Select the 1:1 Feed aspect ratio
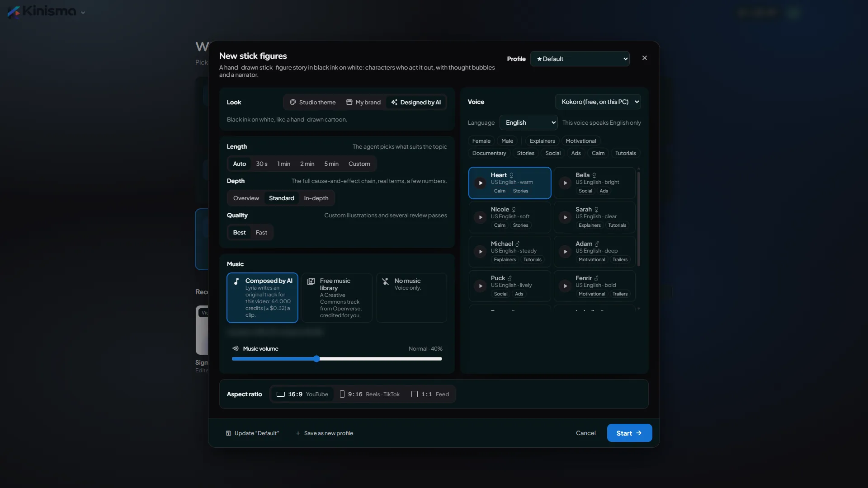Screen dimensions: 868x488 point(430,394)
